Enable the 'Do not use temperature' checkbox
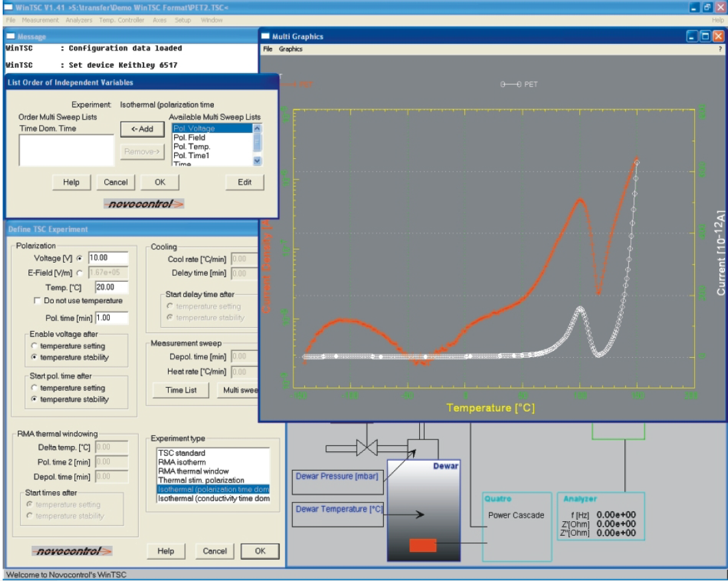Screen dimensions: 728x581 tap(37, 301)
